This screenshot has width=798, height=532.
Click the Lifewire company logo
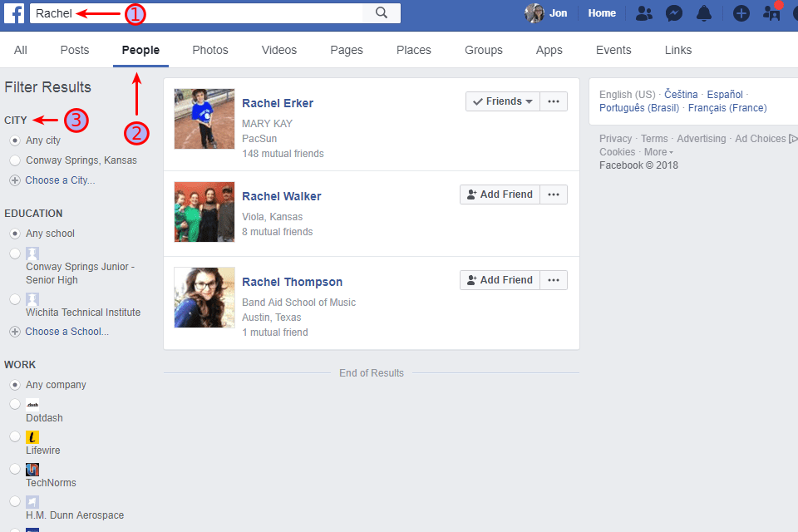[x=32, y=436]
